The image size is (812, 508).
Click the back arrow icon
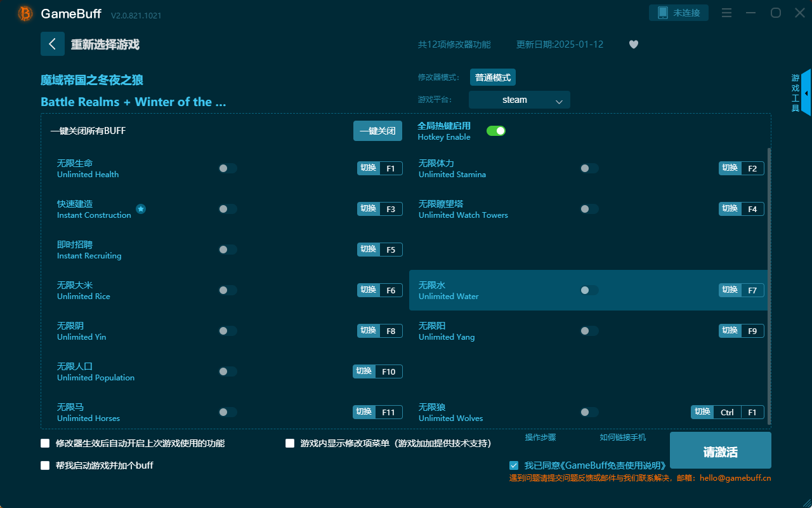[53, 44]
